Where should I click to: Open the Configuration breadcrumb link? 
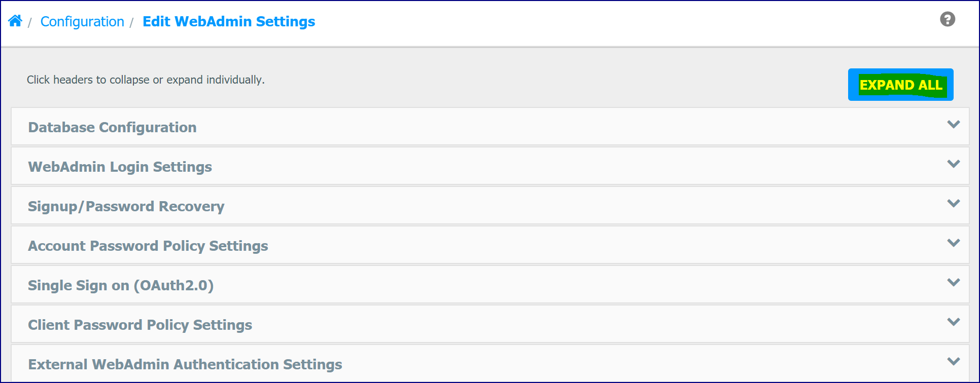coord(82,22)
